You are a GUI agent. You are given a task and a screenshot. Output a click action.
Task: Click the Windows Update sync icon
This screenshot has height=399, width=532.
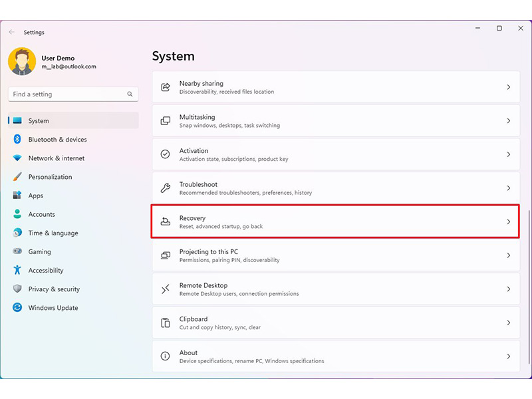tap(17, 307)
